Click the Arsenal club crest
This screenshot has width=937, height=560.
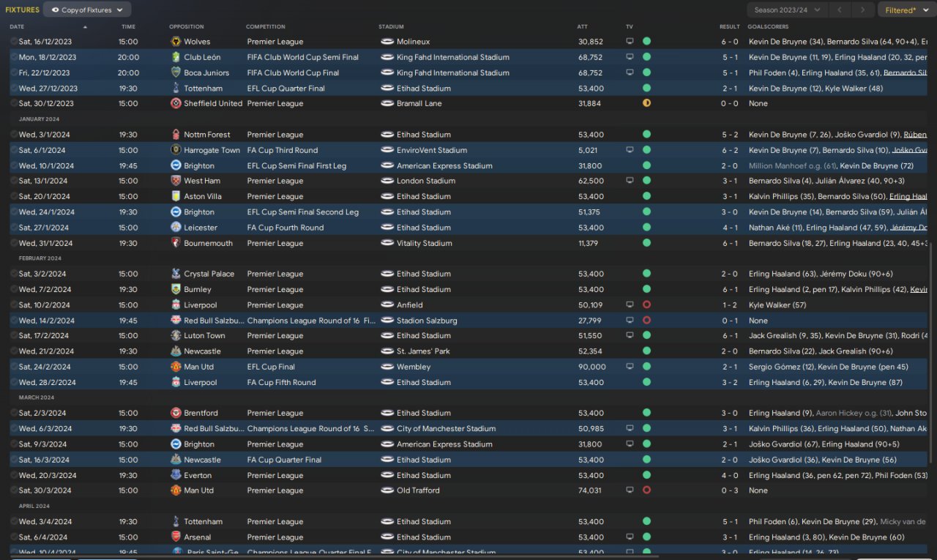(176, 537)
